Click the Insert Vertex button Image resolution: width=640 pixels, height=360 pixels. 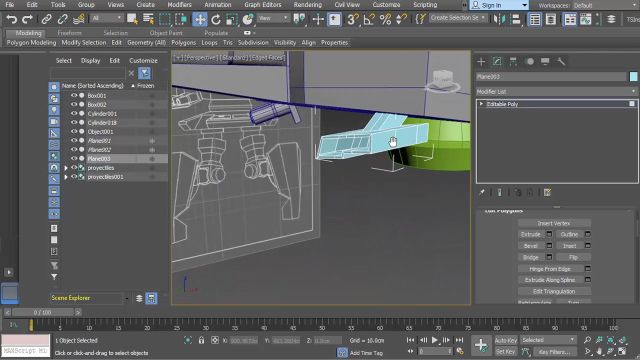pos(554,223)
